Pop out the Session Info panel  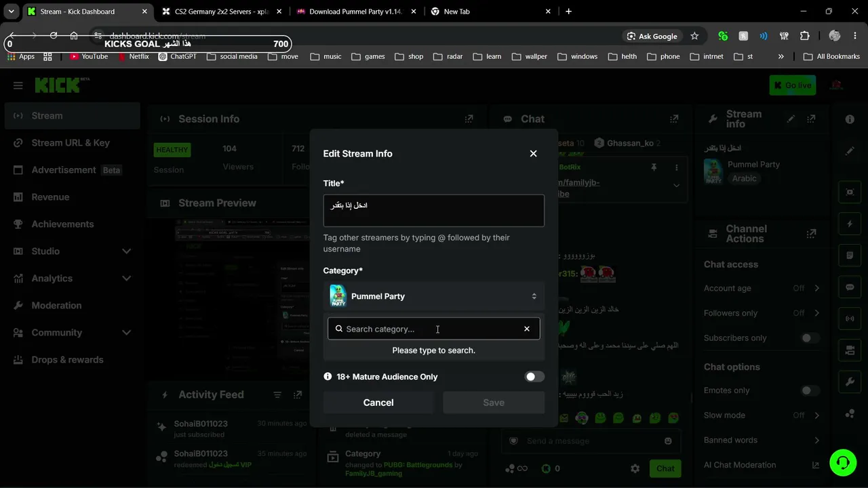coord(469,119)
